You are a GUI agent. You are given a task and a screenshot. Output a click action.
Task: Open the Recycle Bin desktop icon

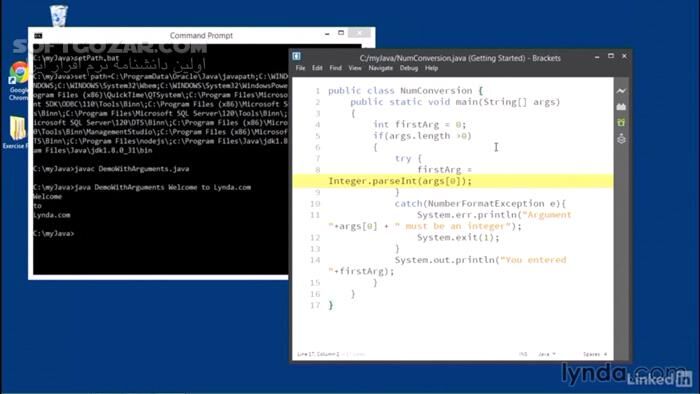58,16
